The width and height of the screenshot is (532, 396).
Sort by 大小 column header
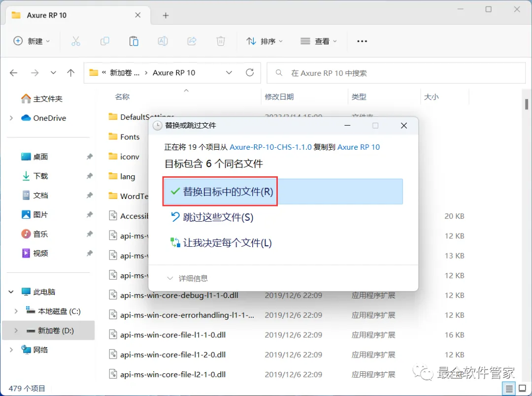431,97
